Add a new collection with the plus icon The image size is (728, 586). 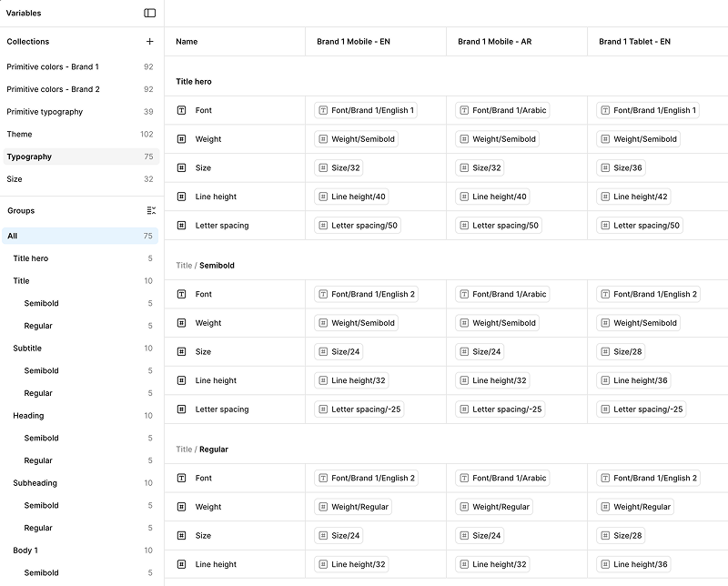(148, 42)
